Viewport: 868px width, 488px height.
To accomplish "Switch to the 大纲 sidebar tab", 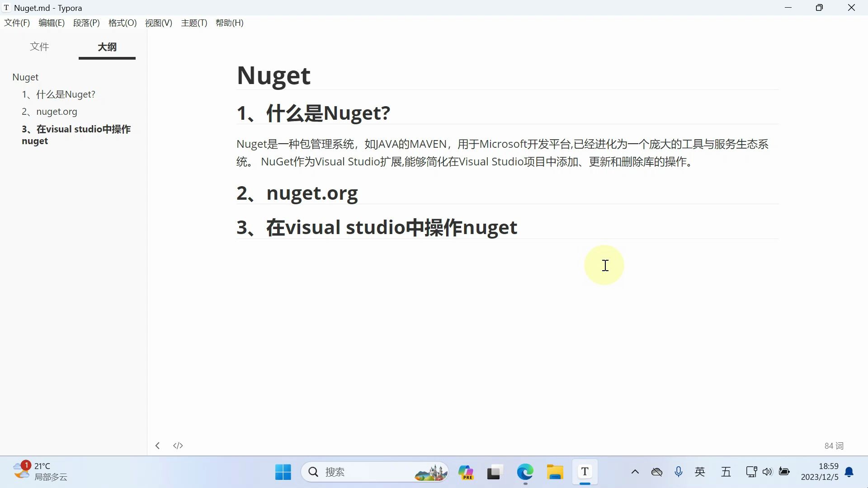I will click(107, 47).
